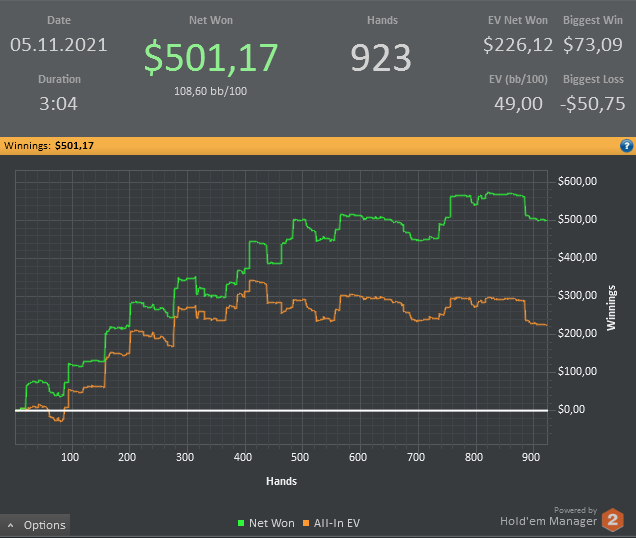The image size is (636, 538).
Task: Click the 500 hands x-axis label
Action: click(x=300, y=457)
